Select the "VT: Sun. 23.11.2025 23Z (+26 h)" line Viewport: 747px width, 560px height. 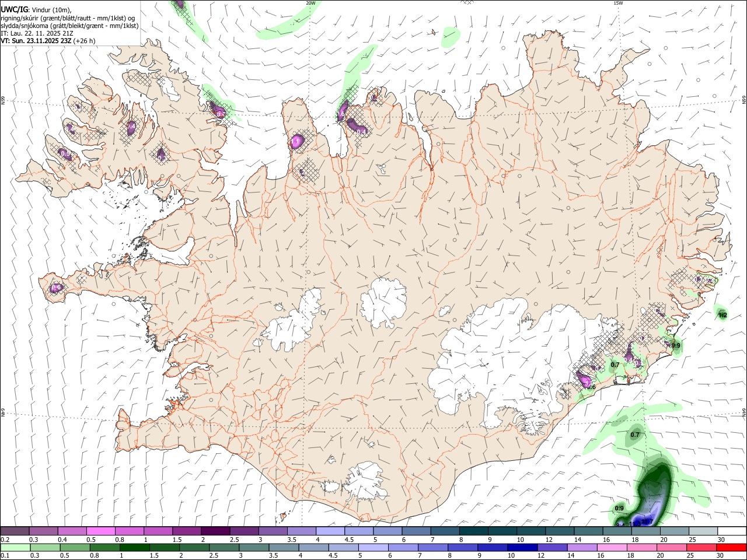tap(48, 41)
